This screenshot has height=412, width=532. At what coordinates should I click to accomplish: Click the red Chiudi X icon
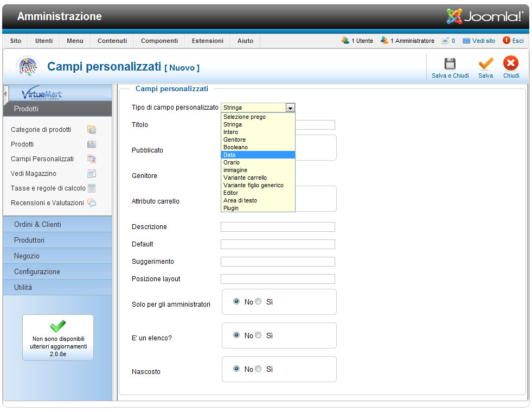511,64
